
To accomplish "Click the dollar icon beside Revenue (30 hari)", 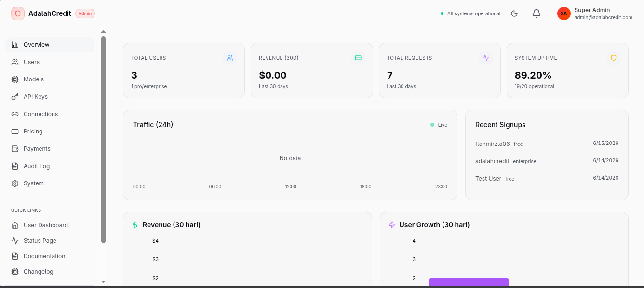I will [135, 225].
